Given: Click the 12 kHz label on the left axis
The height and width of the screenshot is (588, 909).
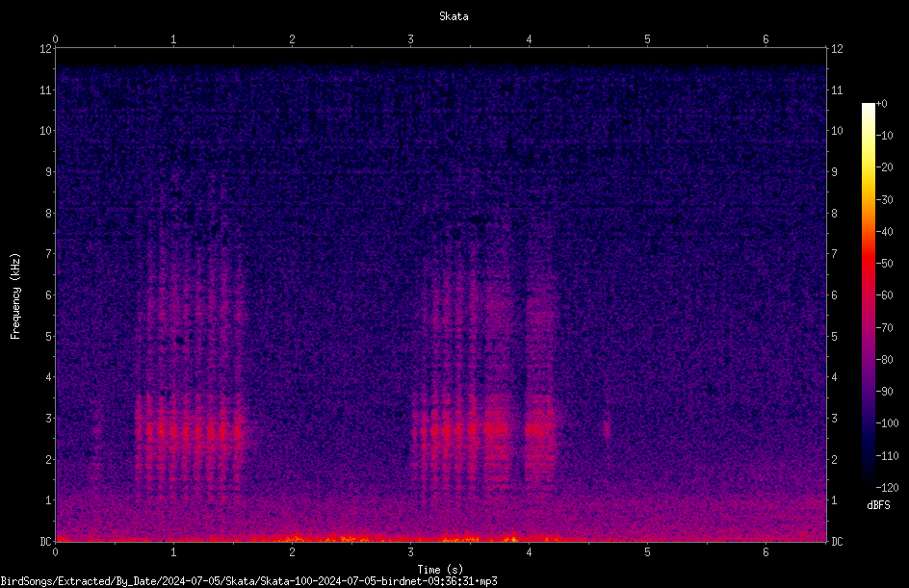Looking at the screenshot, I should (46, 49).
